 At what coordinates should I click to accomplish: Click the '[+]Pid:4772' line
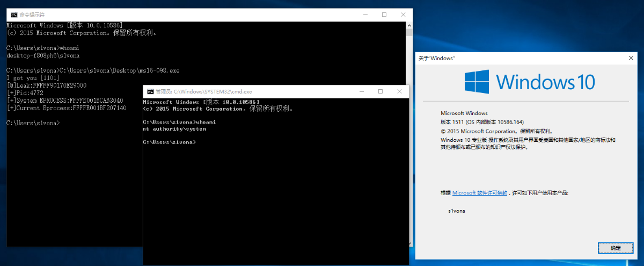(x=25, y=93)
